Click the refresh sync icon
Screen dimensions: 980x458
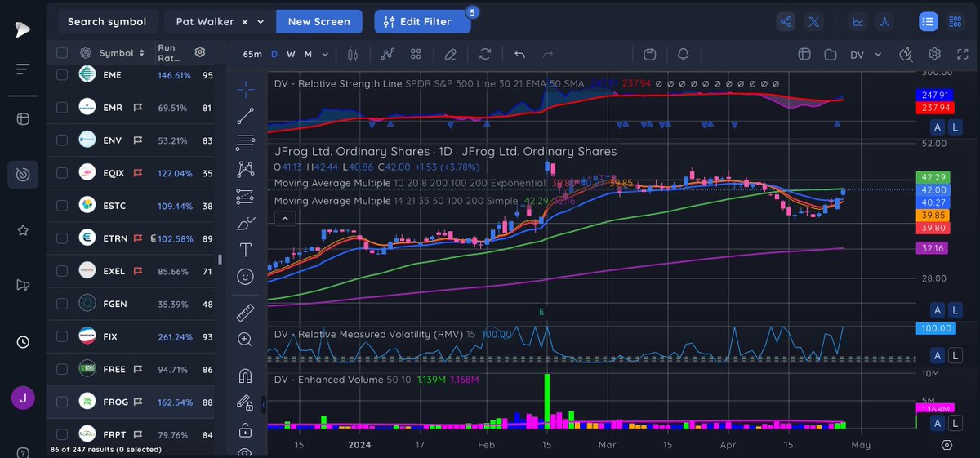[485, 54]
